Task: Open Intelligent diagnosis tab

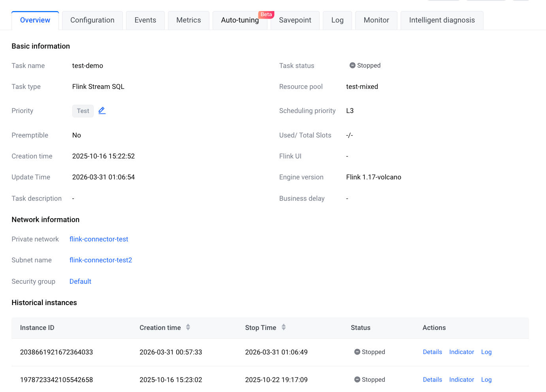Action: tap(442, 20)
